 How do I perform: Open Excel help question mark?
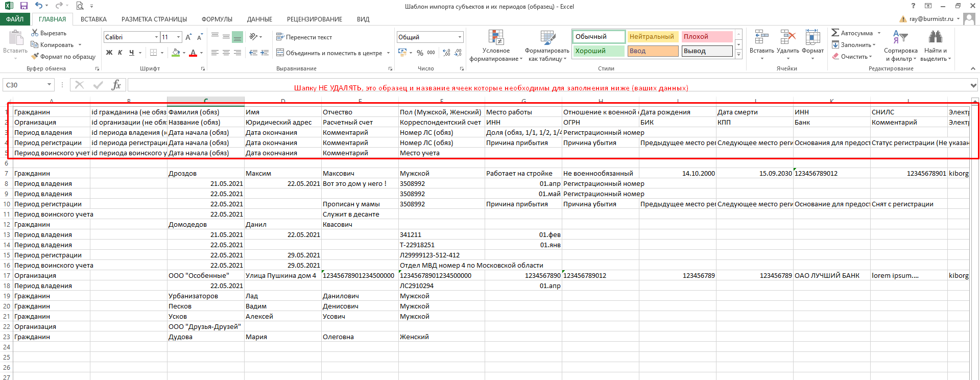click(x=914, y=6)
